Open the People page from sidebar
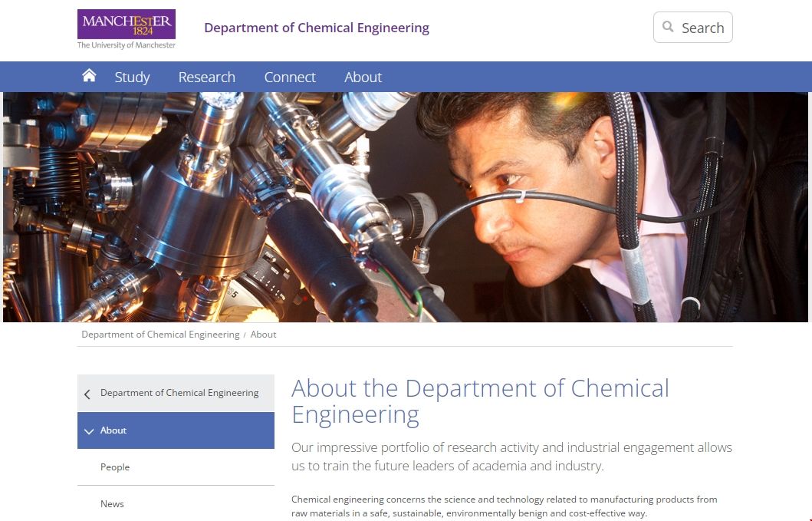812x521 pixels. (x=114, y=467)
